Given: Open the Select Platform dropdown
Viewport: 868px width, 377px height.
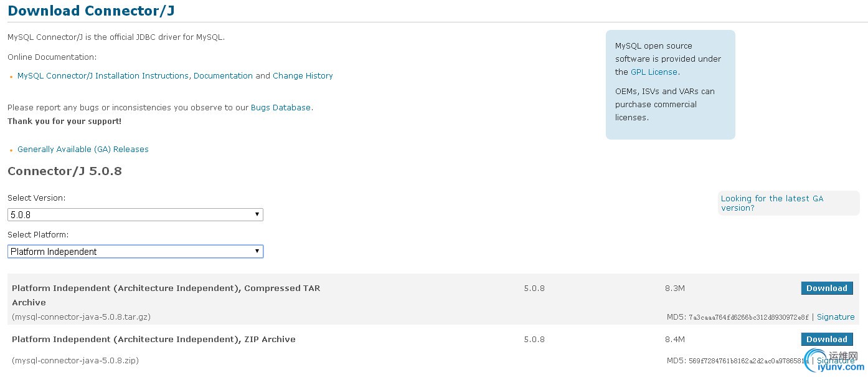Looking at the screenshot, I should 135,251.
